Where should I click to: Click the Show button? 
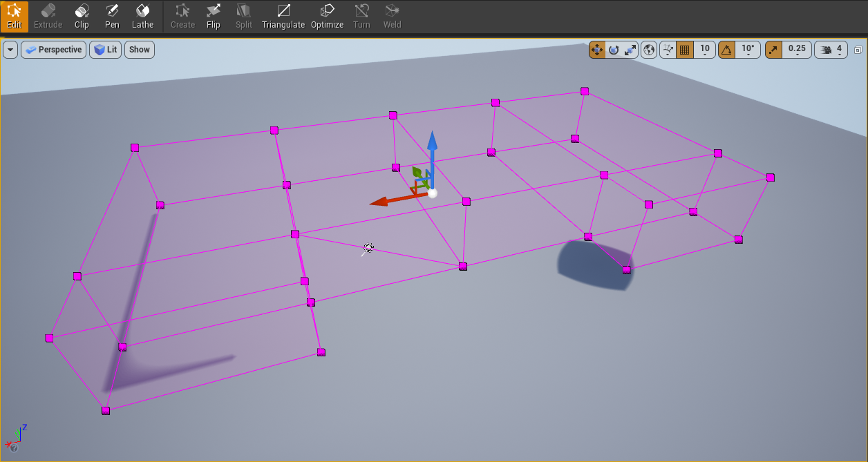140,50
